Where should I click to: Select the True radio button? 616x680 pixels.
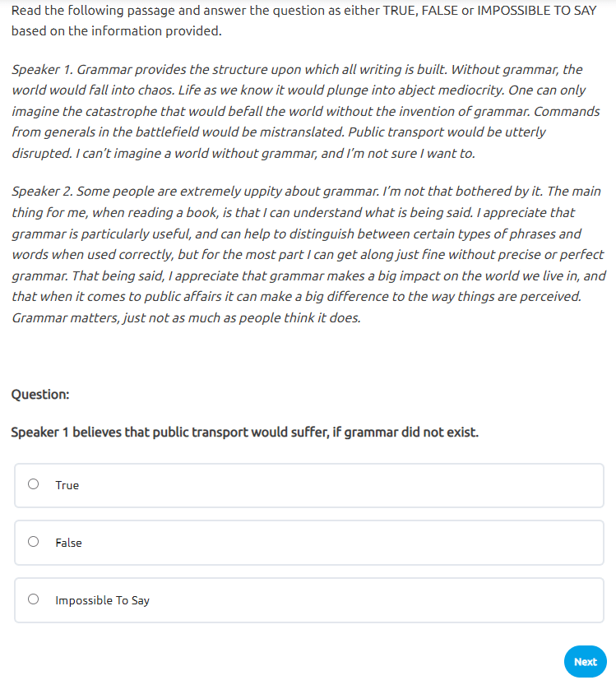tap(34, 484)
